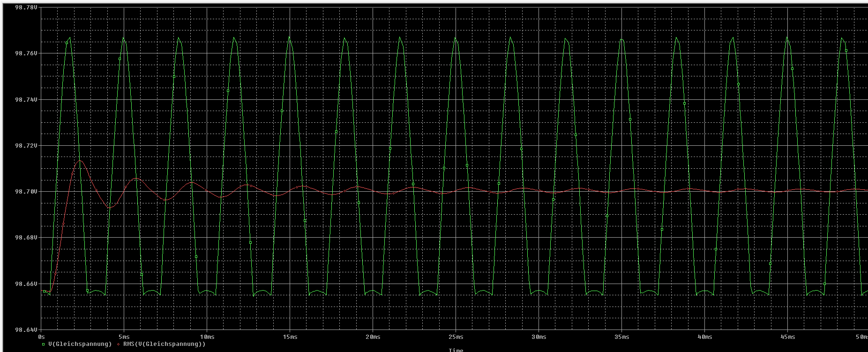868x352 pixels.
Task: Click the 35ms time axis label
Action: coord(621,337)
